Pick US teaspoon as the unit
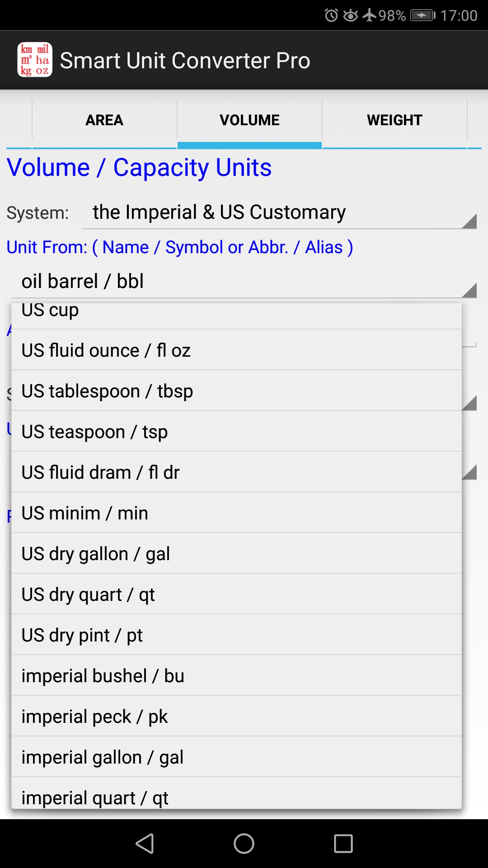Viewport: 488px width, 868px height. tap(235, 431)
